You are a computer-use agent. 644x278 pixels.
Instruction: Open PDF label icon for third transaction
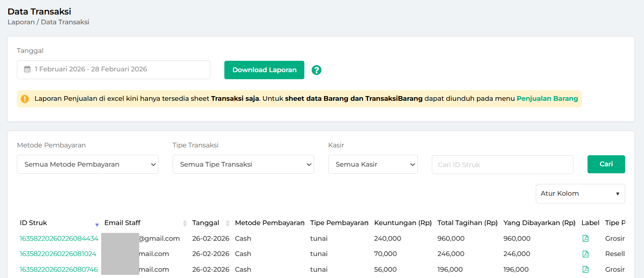[x=585, y=269]
